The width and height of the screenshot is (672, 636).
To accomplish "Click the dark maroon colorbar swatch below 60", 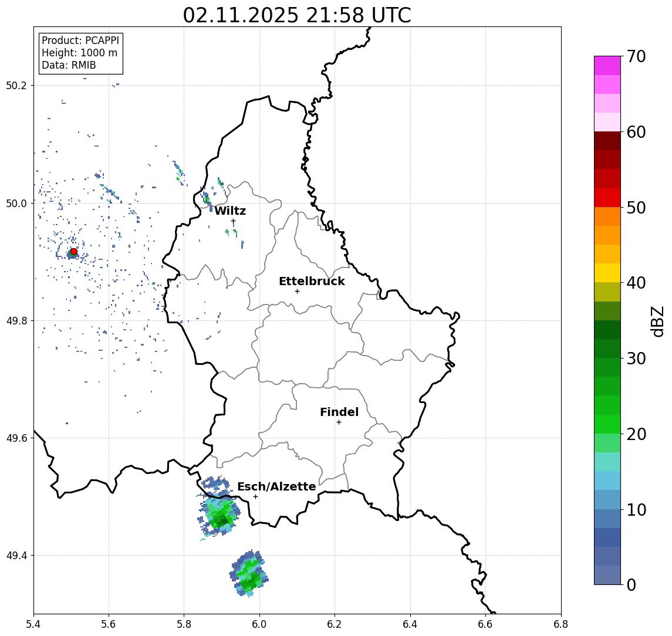I will tap(607, 141).
